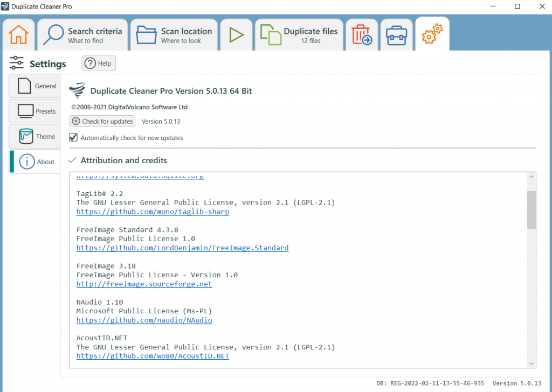Click the credits list scrollbar thumb

[x=532, y=210]
